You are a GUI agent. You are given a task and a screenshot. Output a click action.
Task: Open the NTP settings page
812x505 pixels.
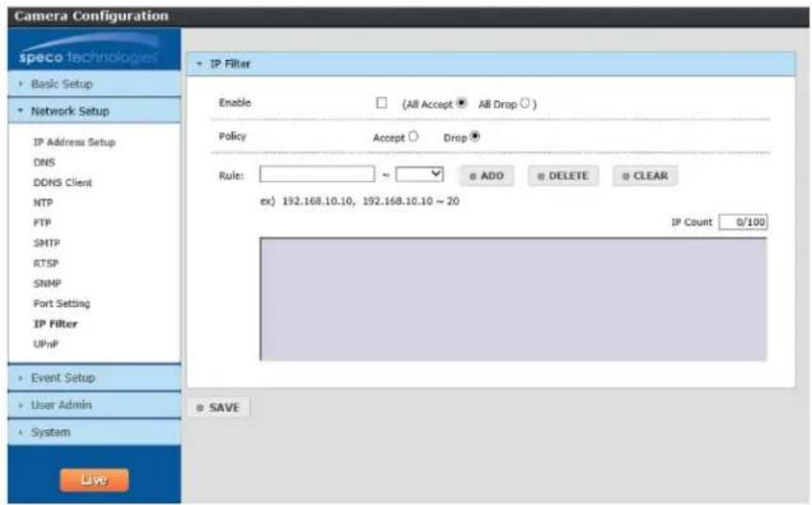(43, 202)
